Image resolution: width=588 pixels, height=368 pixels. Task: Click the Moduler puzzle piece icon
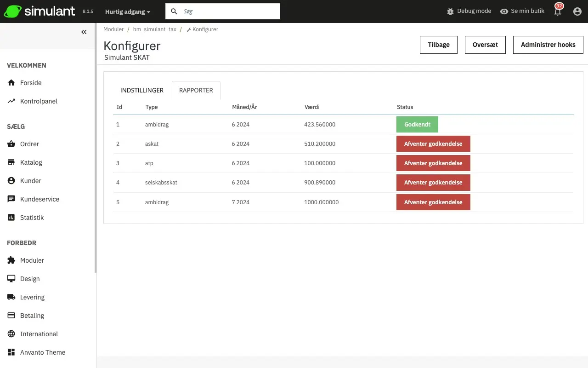tap(11, 260)
